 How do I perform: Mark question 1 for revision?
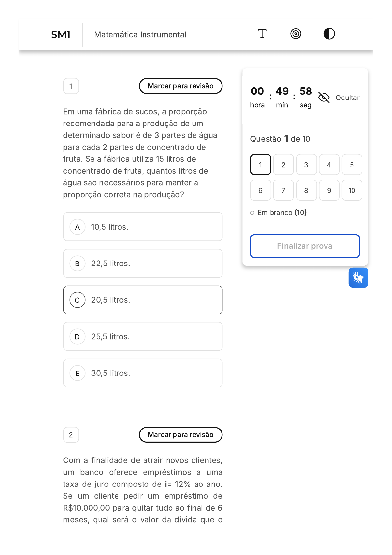click(x=181, y=86)
